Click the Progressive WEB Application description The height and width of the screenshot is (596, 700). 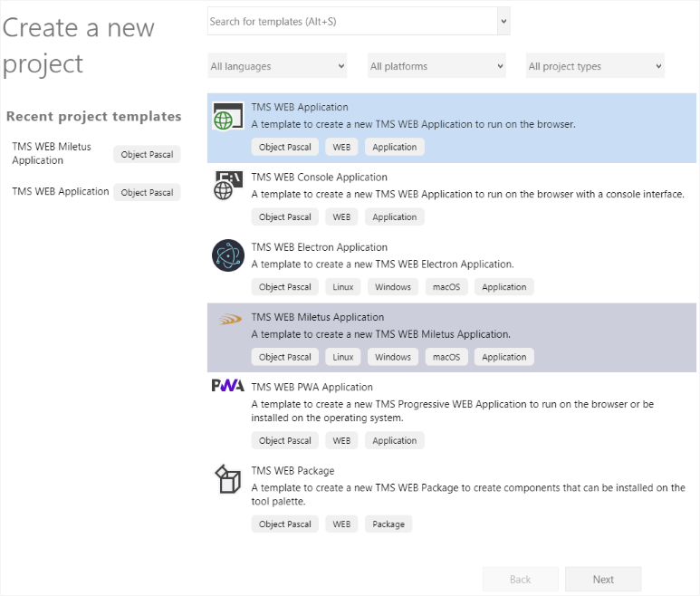(452, 410)
